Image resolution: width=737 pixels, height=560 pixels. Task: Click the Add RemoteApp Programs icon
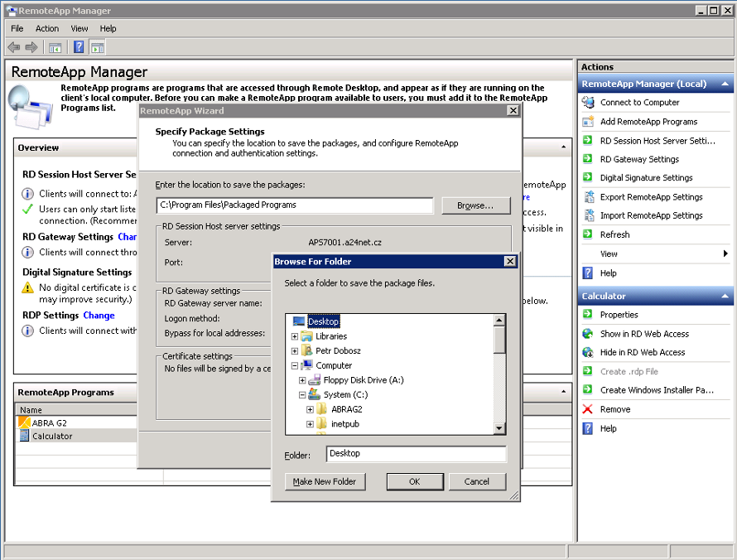click(x=588, y=122)
